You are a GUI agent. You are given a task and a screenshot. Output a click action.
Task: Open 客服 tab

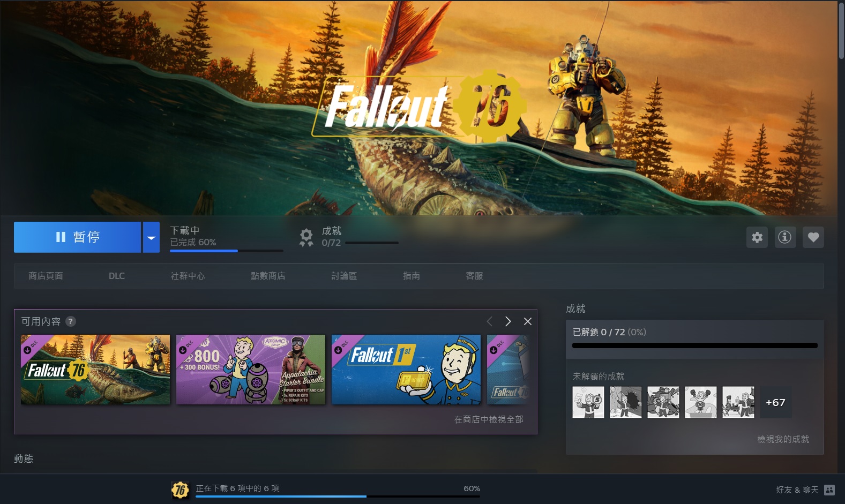(x=474, y=276)
